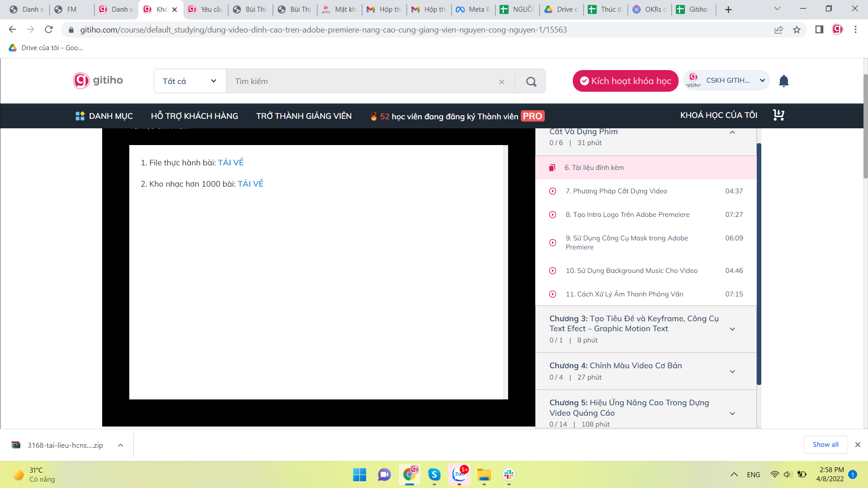This screenshot has height=488, width=868.
Task: Open the tab search chevron in Chrome
Action: (777, 9)
